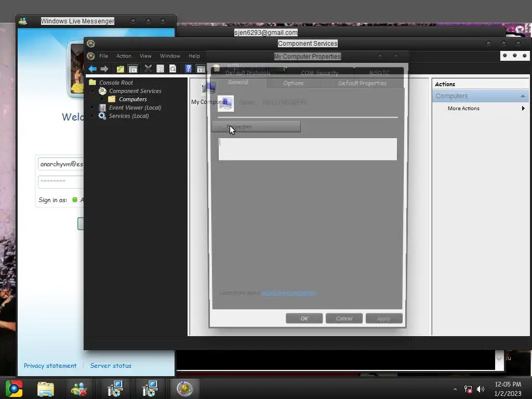Click the Refresh page toolbar icon
This screenshot has height=399, width=532.
(x=172, y=69)
